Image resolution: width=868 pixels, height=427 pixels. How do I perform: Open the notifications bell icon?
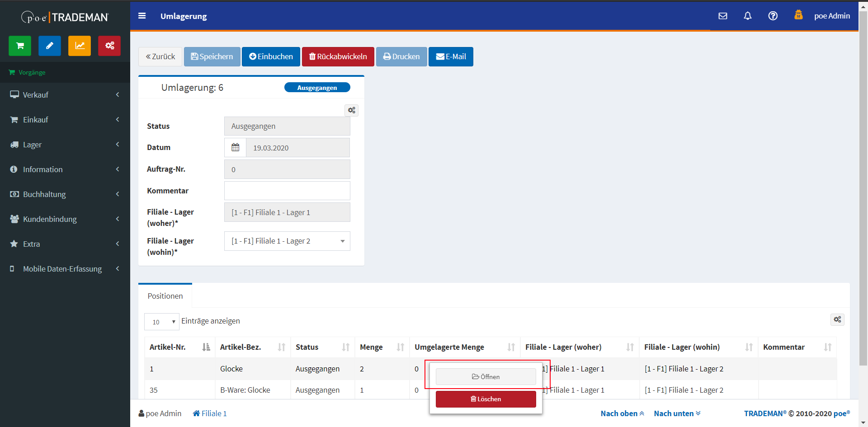pyautogui.click(x=748, y=16)
